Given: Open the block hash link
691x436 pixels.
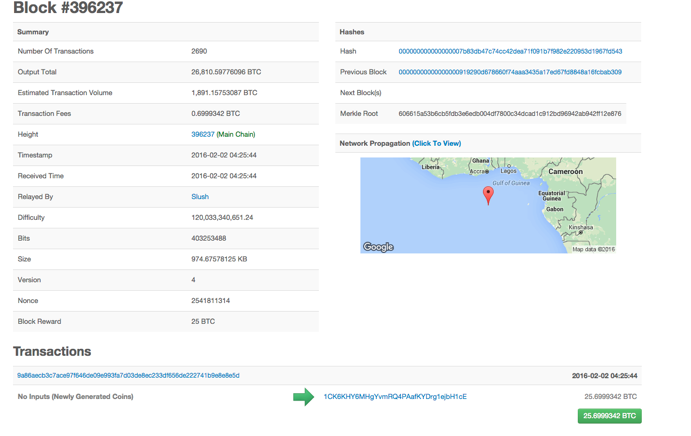Looking at the screenshot, I should (510, 52).
